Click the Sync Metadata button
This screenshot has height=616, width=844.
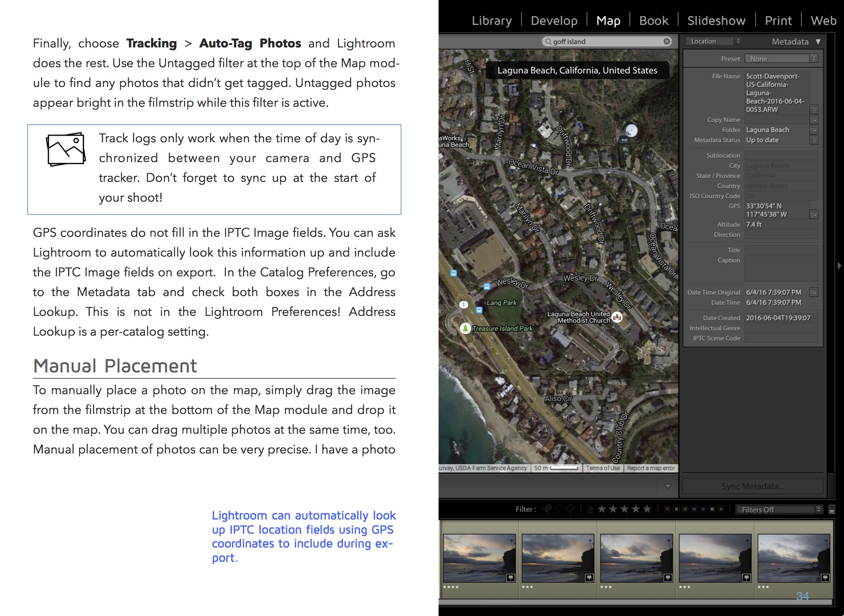coord(753,486)
